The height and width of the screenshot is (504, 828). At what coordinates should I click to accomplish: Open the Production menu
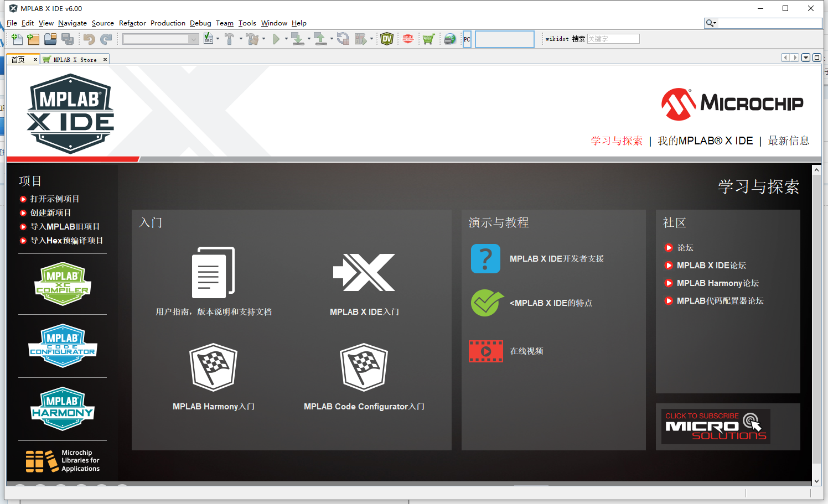tap(168, 23)
